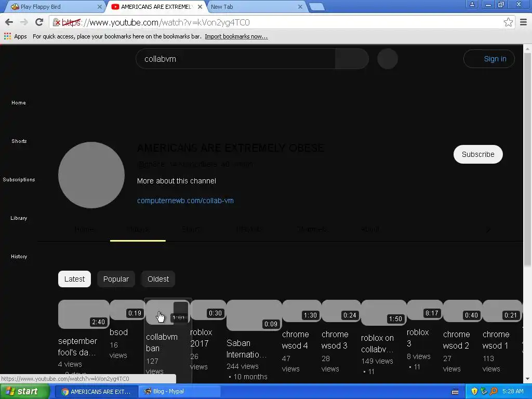Click the 'collabvm ban' video title
Viewport: 532px width, 399px height.
point(162,343)
